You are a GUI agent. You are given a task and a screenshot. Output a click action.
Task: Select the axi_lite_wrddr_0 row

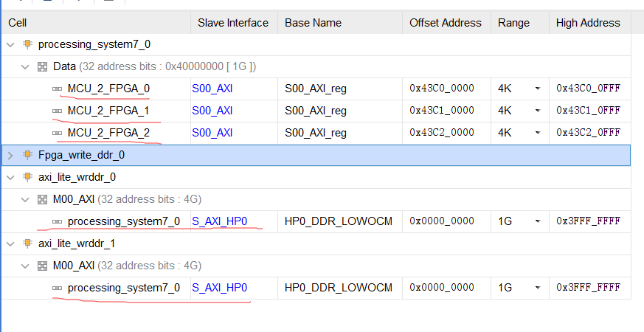[x=316, y=177]
